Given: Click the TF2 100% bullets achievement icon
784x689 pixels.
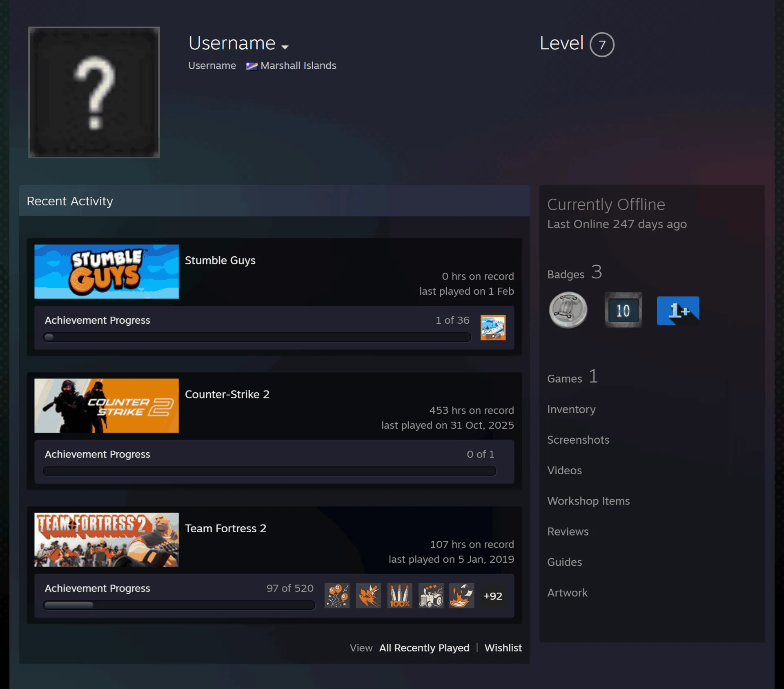Looking at the screenshot, I should click(400, 596).
